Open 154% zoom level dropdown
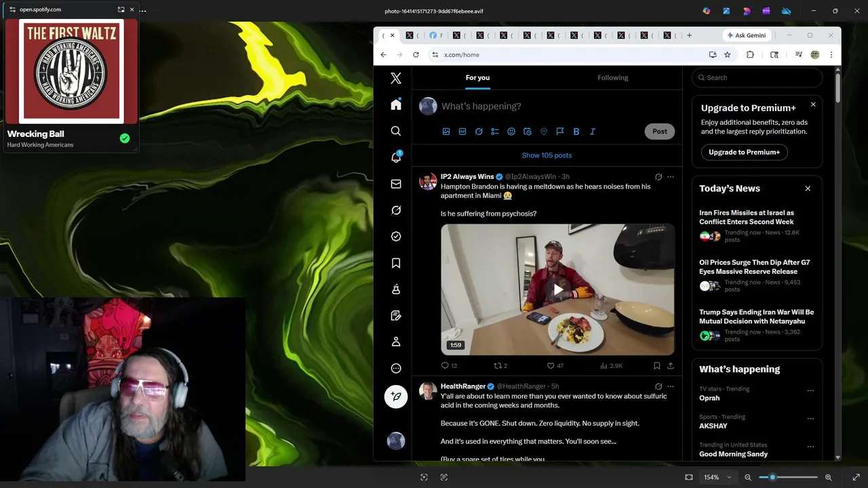Viewport: 868px width, 488px height. coord(717,477)
